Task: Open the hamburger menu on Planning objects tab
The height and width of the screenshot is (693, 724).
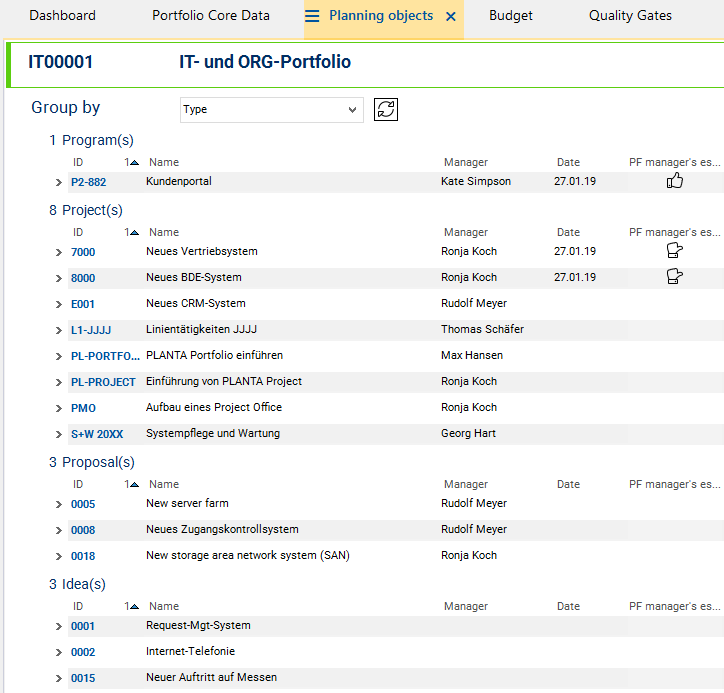Action: click(x=312, y=16)
